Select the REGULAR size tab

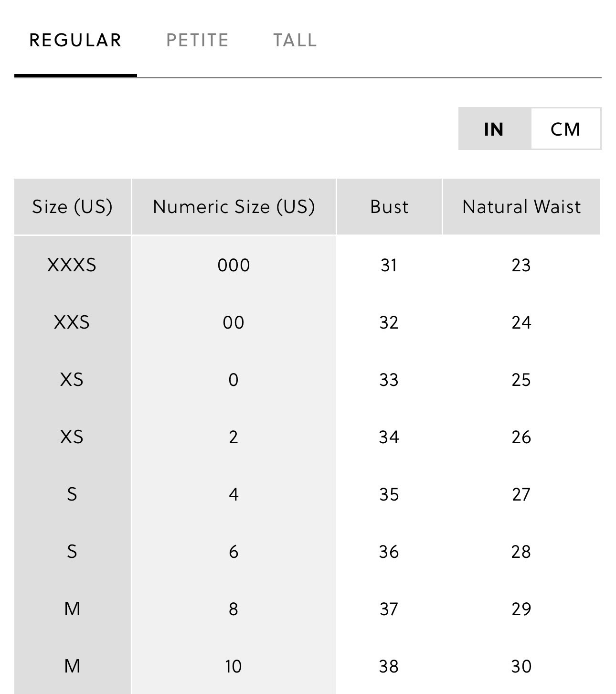click(75, 40)
